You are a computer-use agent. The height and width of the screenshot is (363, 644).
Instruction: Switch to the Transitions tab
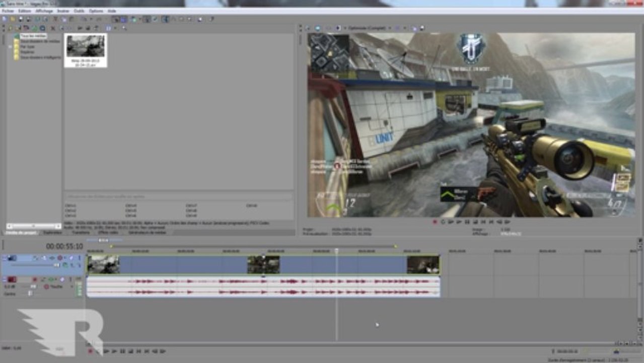tap(81, 233)
